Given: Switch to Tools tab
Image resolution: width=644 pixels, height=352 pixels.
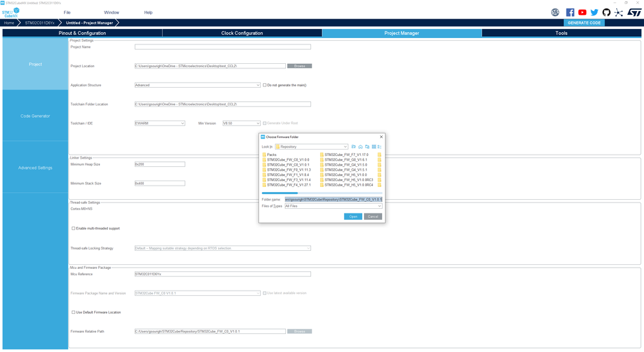Looking at the screenshot, I should pos(561,33).
